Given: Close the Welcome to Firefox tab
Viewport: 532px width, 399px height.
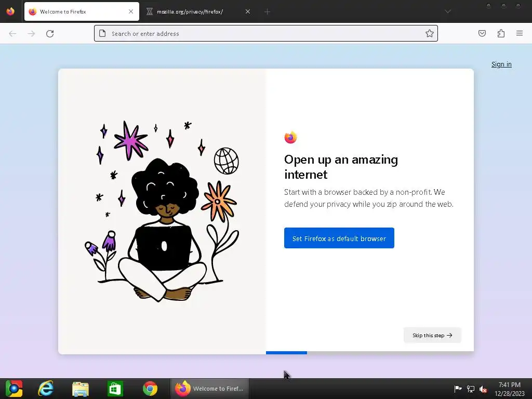Looking at the screenshot, I should pos(131,11).
